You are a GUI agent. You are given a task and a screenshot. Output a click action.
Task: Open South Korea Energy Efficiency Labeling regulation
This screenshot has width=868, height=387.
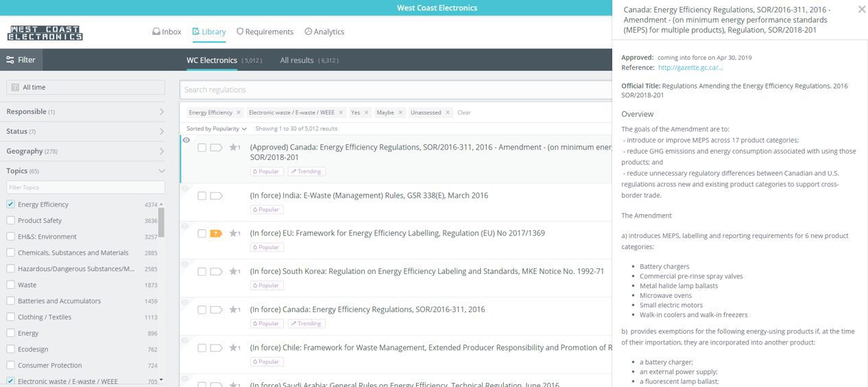pyautogui.click(x=427, y=271)
